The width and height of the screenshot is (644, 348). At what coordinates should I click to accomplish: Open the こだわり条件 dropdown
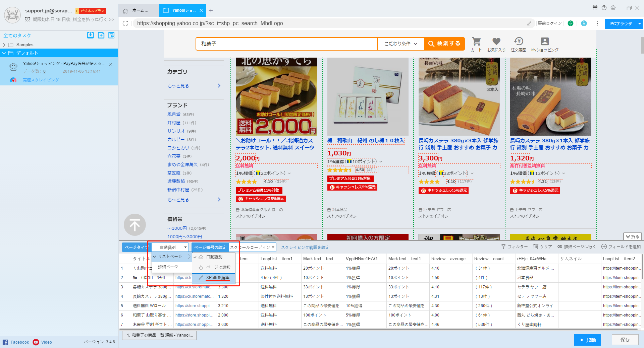tap(401, 44)
